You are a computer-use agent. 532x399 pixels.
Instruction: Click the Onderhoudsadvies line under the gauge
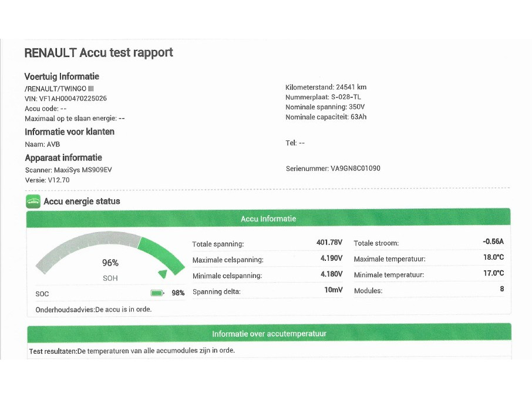93,309
